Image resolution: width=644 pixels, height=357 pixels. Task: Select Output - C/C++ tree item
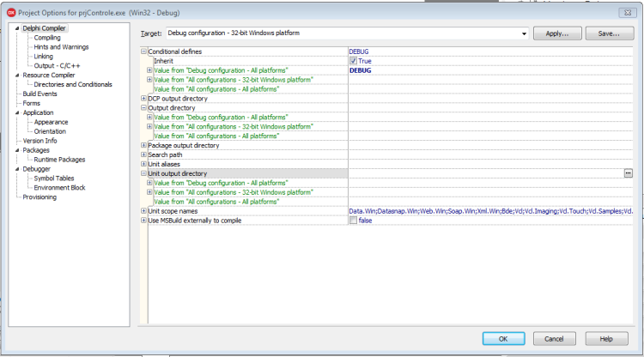(57, 66)
